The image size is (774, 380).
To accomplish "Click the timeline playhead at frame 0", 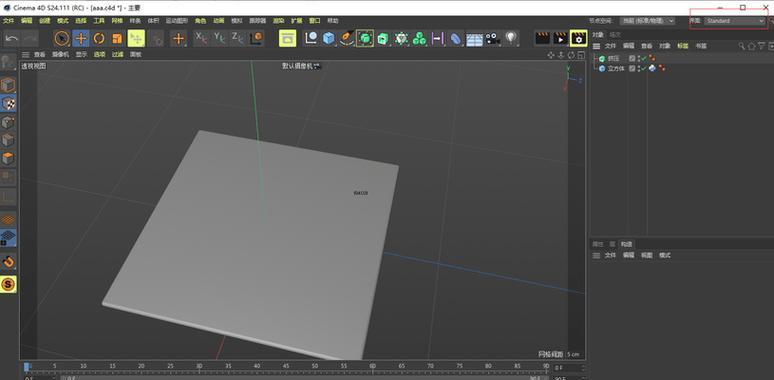I will point(27,366).
